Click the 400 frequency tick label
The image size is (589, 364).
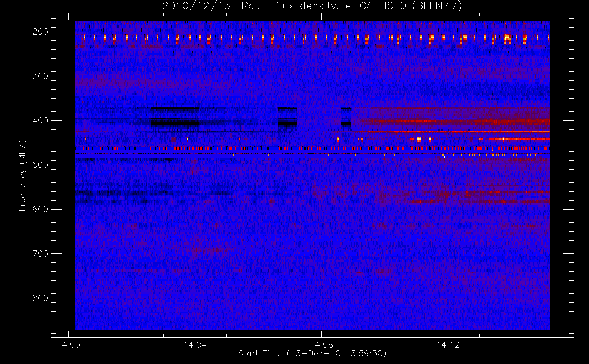tap(40, 120)
